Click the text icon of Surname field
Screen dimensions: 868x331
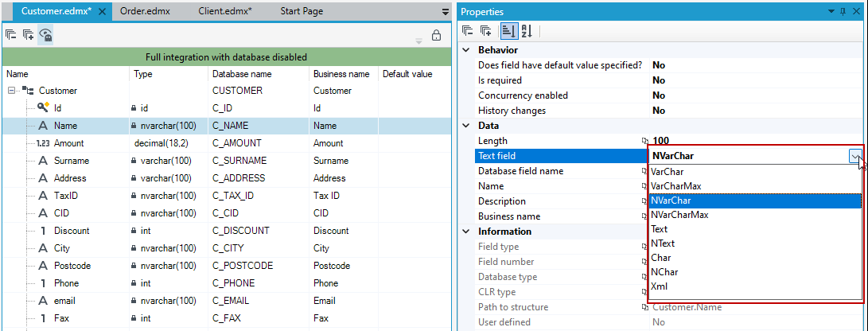tap(43, 161)
